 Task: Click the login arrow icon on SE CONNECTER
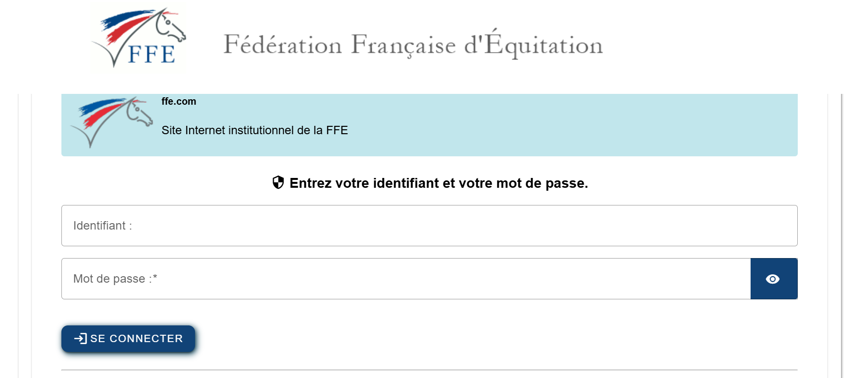pos(80,339)
